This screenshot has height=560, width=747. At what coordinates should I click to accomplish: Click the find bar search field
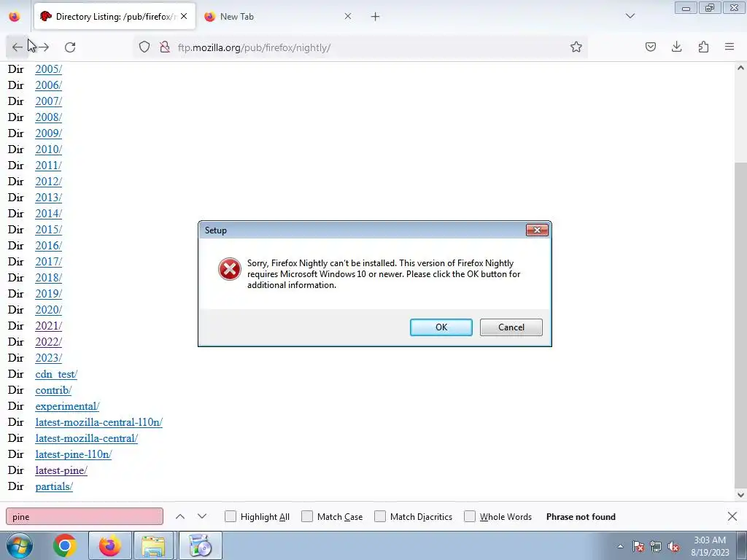(x=85, y=517)
